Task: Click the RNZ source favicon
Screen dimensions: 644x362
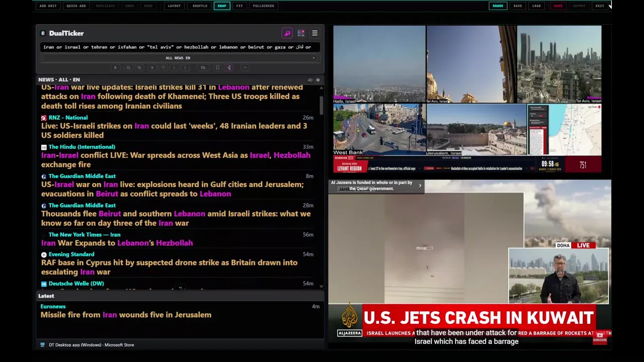Action: 44,118
